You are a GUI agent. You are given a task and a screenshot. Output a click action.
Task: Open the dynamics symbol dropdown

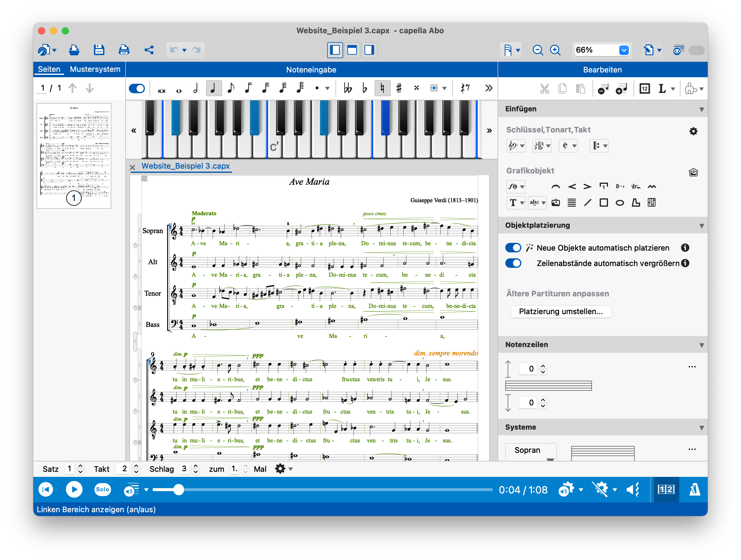point(516,187)
